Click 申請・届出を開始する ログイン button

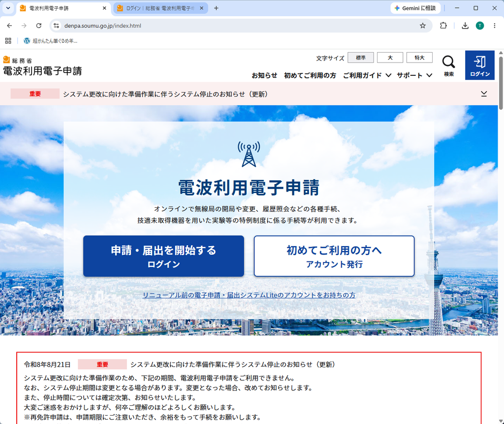pos(163,256)
